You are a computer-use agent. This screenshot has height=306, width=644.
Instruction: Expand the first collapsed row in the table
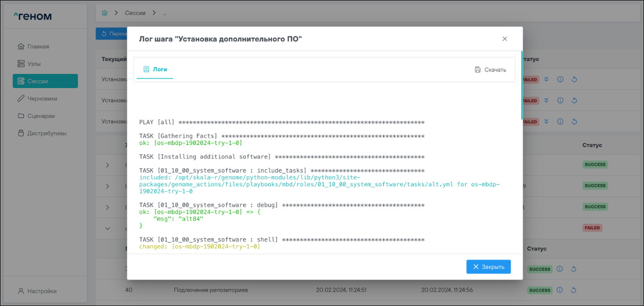point(108,165)
